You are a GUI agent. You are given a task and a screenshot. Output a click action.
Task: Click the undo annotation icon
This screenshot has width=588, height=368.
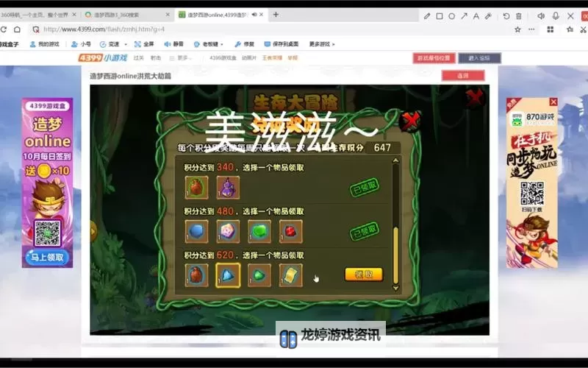(506, 15)
